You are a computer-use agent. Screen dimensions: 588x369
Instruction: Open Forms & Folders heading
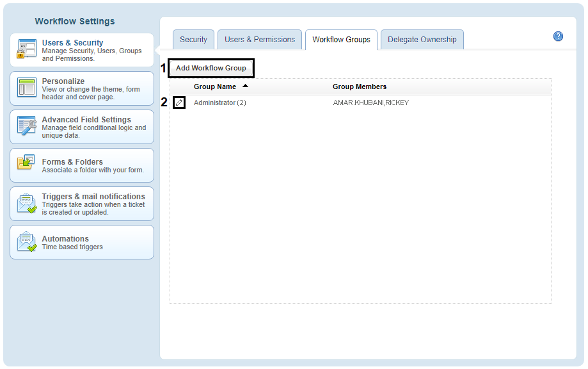[72, 162]
